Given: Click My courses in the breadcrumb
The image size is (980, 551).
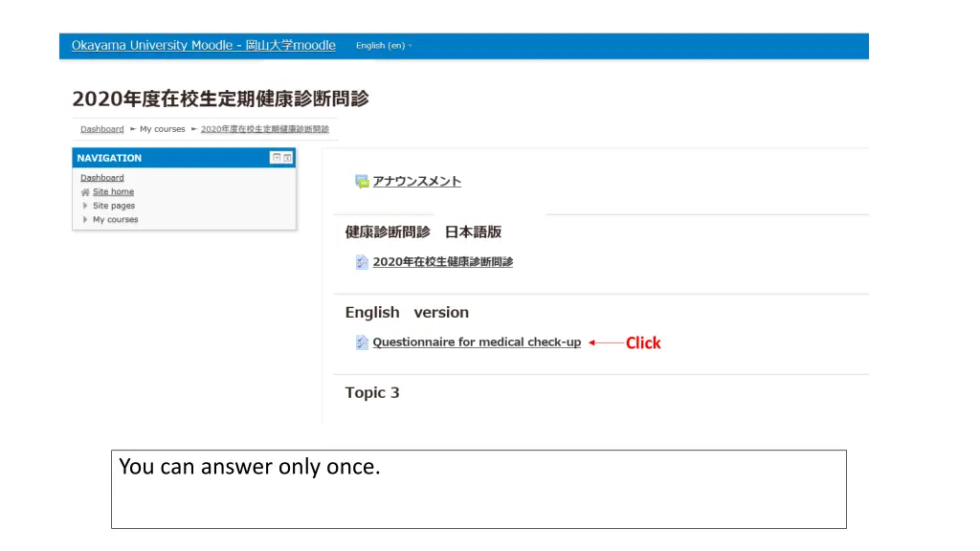Looking at the screenshot, I should coord(163,129).
